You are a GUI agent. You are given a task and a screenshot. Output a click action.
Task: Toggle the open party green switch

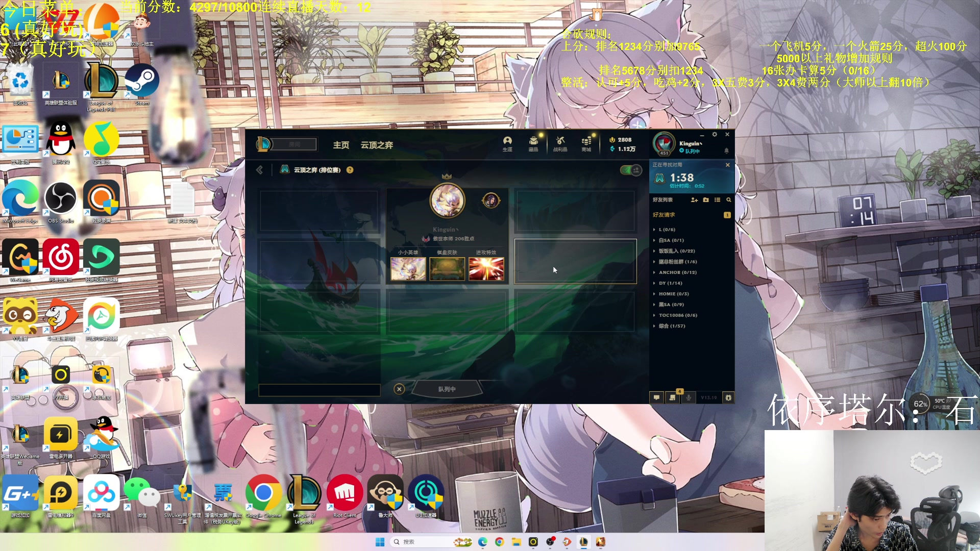631,170
